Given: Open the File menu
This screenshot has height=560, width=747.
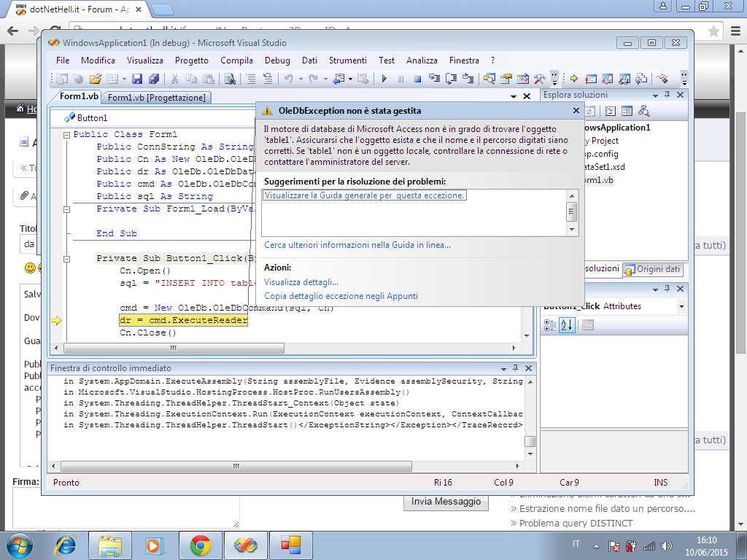Looking at the screenshot, I should (63, 61).
